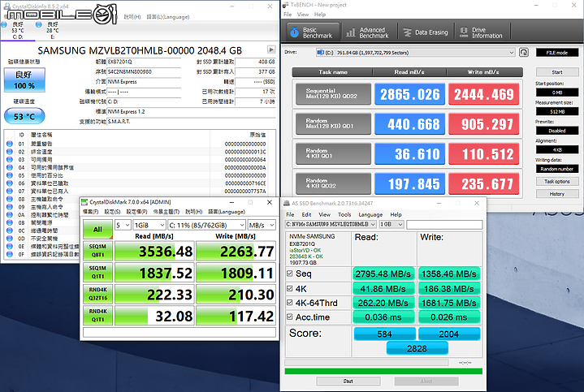The image size is (584, 392).
Task: Click the AS SSD title bar icon
Action: pos(287,203)
